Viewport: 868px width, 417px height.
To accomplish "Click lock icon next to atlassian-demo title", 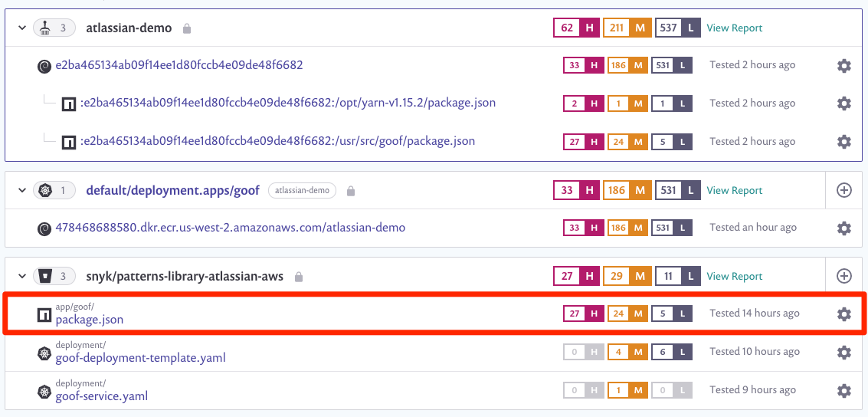I will (187, 28).
